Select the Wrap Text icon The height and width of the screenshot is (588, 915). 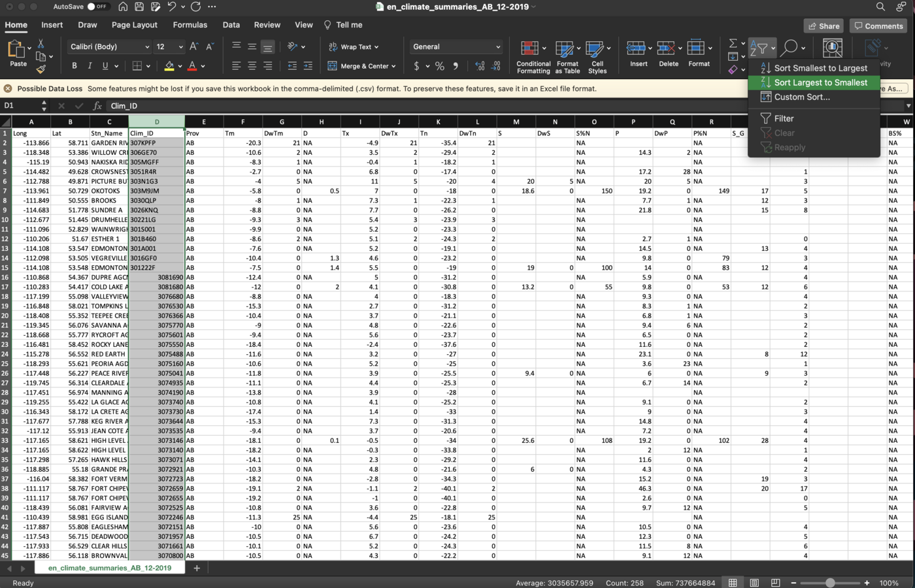pyautogui.click(x=333, y=46)
